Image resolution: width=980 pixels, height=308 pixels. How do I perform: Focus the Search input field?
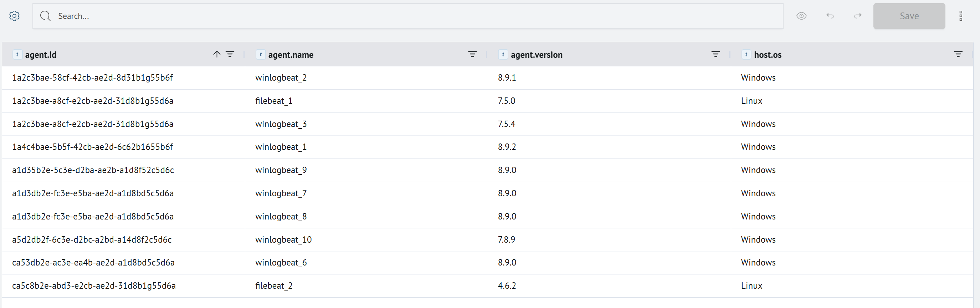pyautogui.click(x=408, y=16)
